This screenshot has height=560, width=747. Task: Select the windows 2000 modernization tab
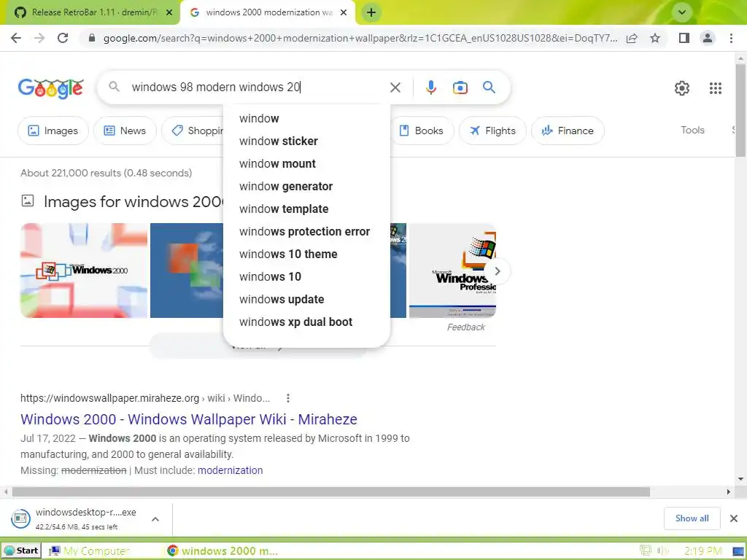269,12
